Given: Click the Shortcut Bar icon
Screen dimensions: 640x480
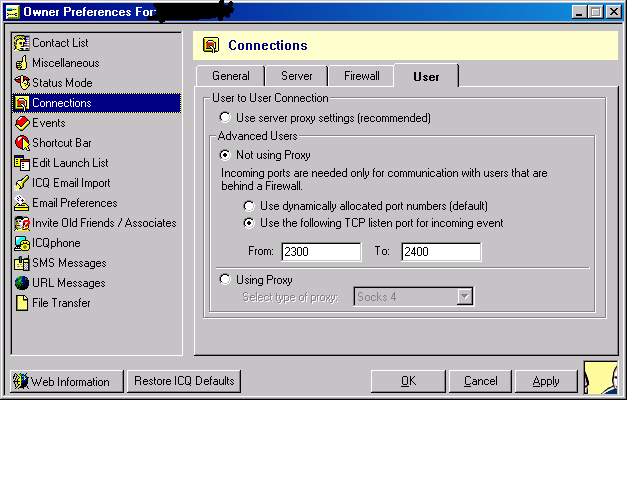Looking at the screenshot, I should pyautogui.click(x=22, y=143).
